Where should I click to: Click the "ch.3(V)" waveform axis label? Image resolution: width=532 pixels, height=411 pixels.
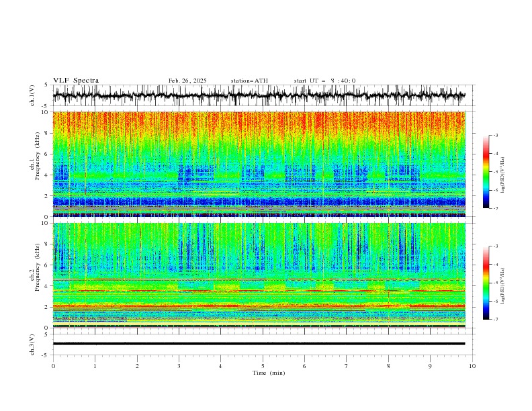(x=32, y=345)
